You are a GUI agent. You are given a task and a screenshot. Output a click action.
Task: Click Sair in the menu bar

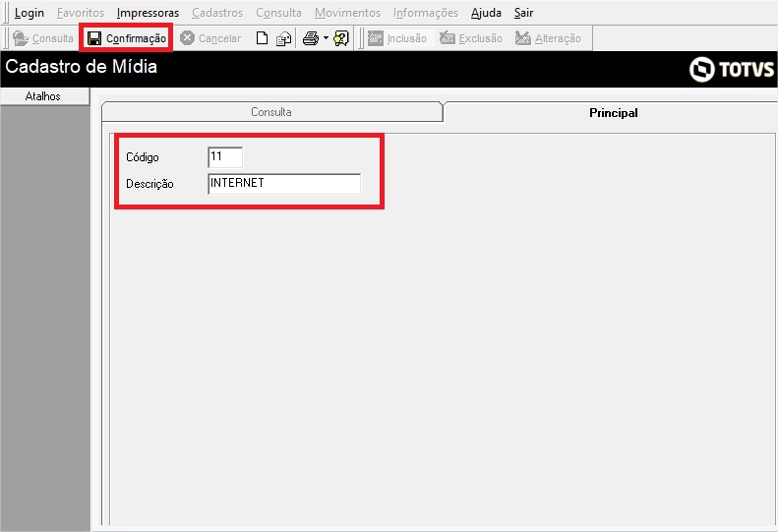coord(523,13)
